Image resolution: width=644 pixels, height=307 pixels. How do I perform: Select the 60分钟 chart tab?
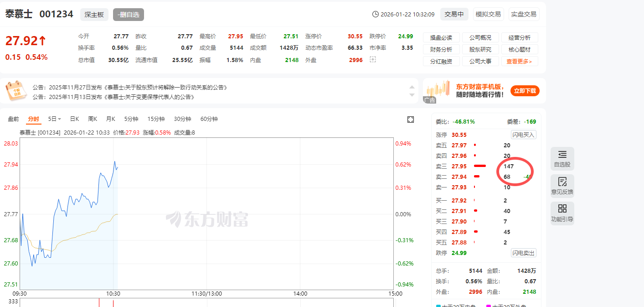(209, 119)
